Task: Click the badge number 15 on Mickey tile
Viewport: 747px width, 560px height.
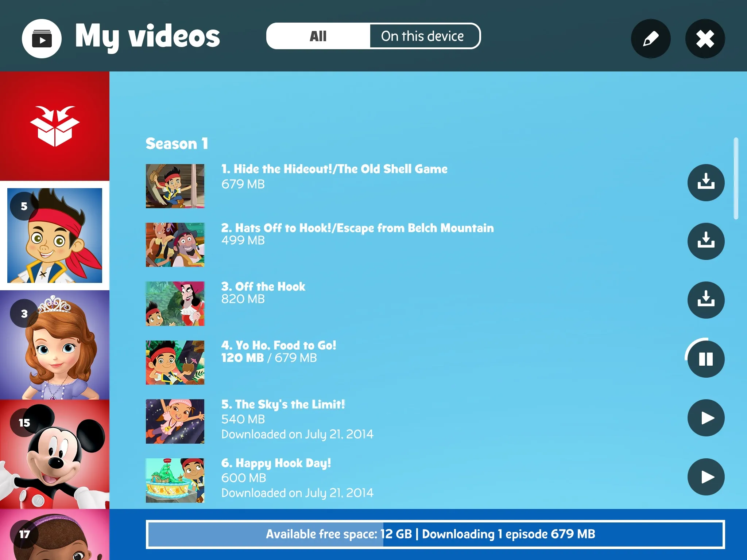Action: coord(24,423)
